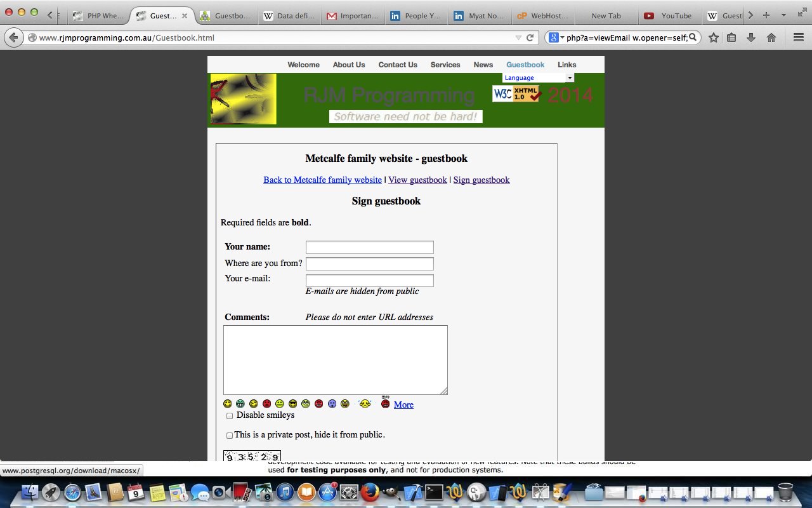Viewport: 812px width, 508px height.
Task: Open Terminal from the dock
Action: (434, 492)
